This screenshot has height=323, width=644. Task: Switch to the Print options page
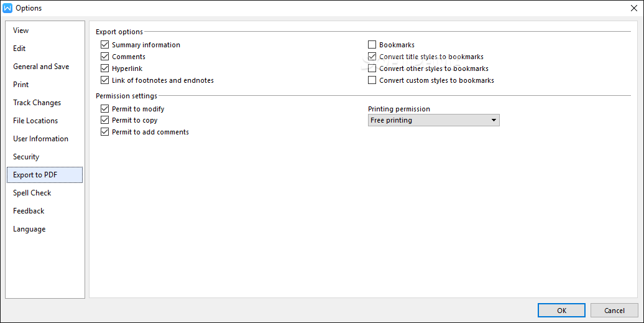44,85
